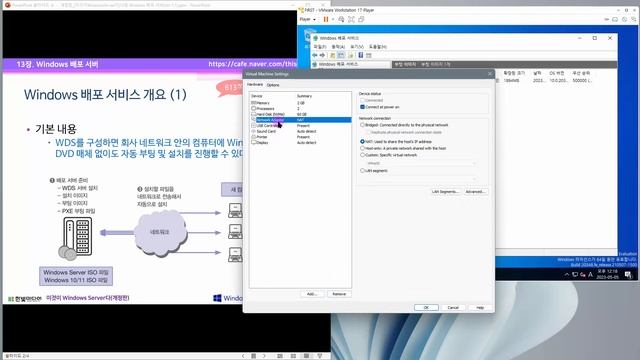
Task: Select the Network Adapter device row
Action: (x=301, y=120)
